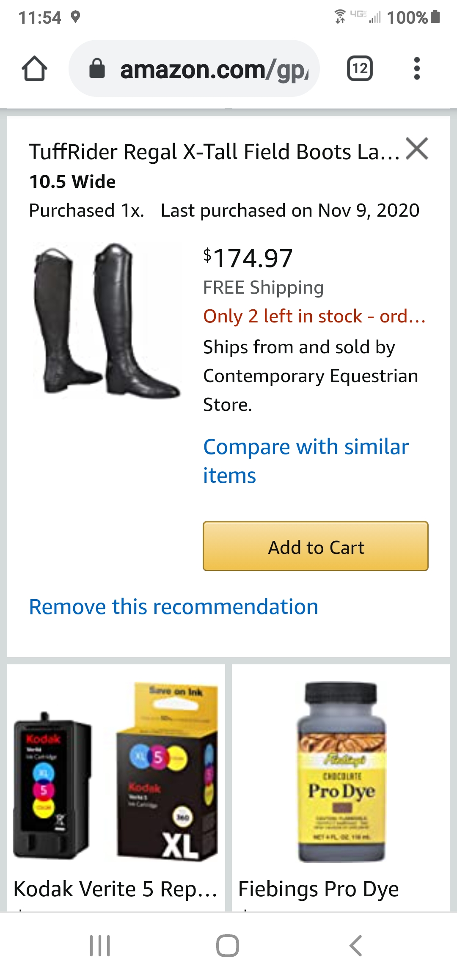This screenshot has width=457, height=980.
Task: Open the tab switcher showing 12 tabs
Action: coord(360,69)
